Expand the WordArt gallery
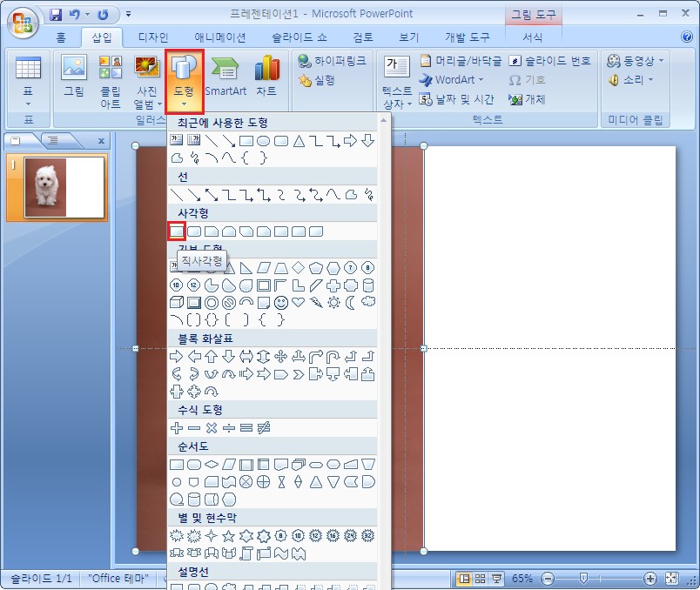The width and height of the screenshot is (700, 590). click(451, 80)
